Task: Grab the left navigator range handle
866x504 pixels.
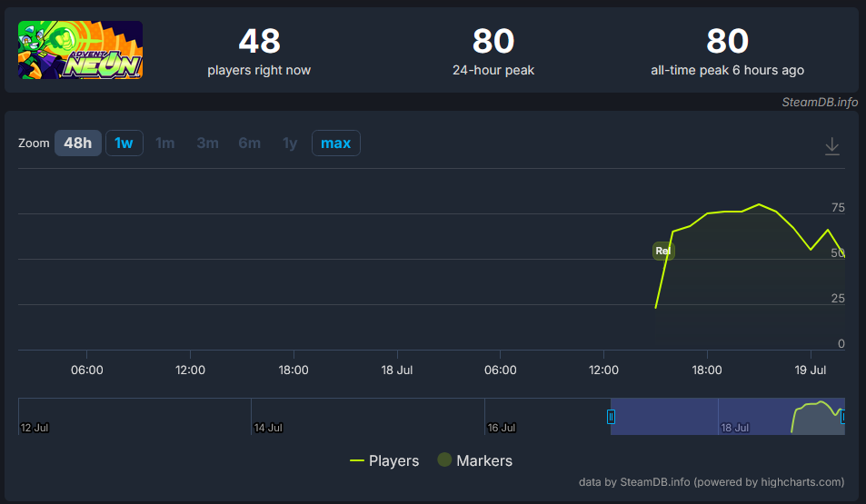Action: pos(611,417)
